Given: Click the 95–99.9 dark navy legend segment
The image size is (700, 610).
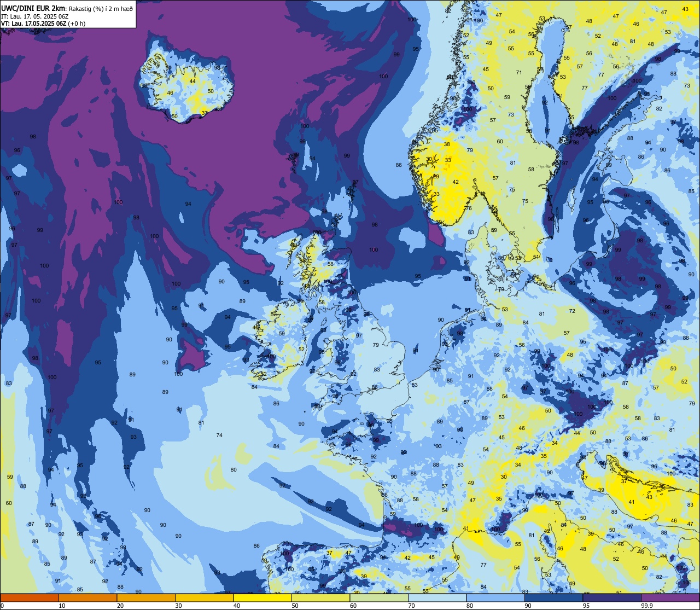Looking at the screenshot, I should (x=612, y=598).
